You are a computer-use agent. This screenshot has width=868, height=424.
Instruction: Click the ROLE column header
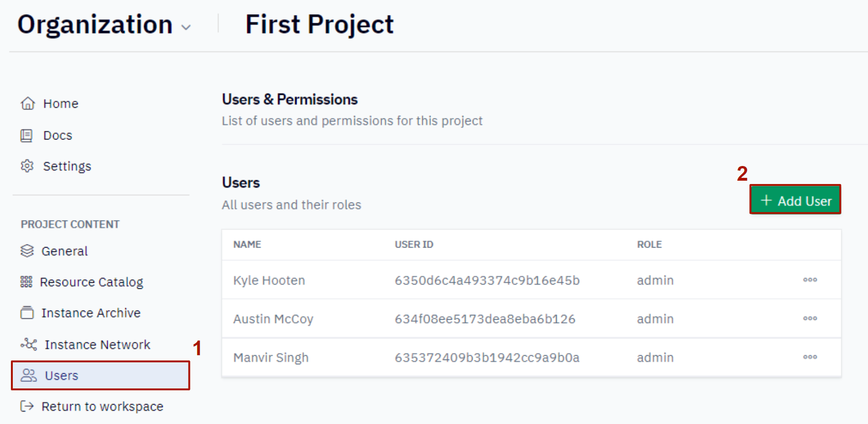click(x=649, y=244)
